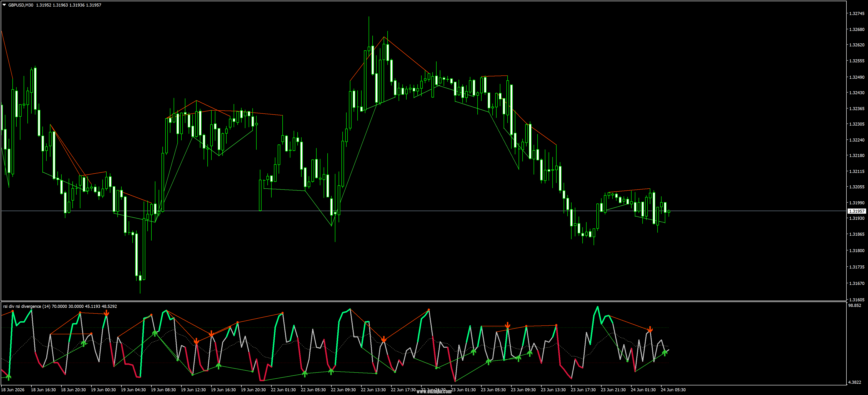Click the 19 Jun 08:30 time label
868x395 pixels.
[163, 390]
